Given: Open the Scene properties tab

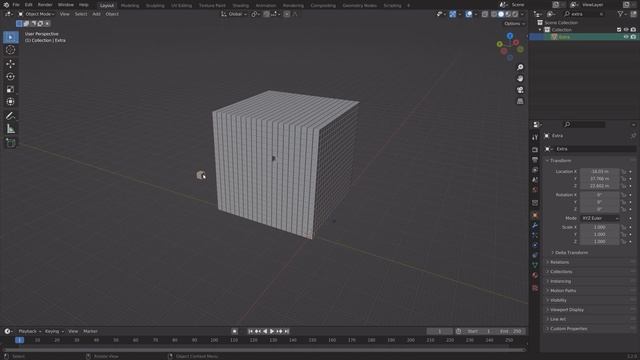Looking at the screenshot, I should click(x=535, y=180).
